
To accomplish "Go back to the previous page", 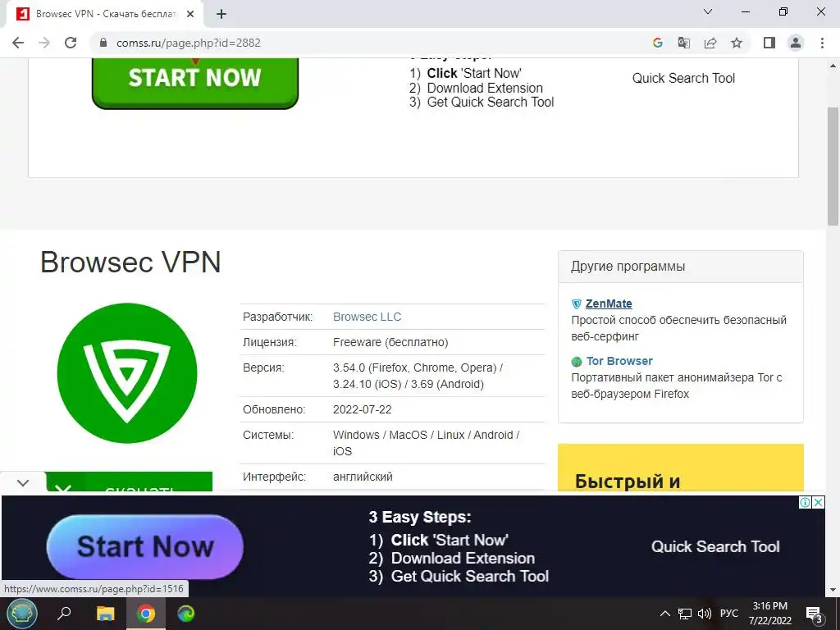I will tap(18, 43).
